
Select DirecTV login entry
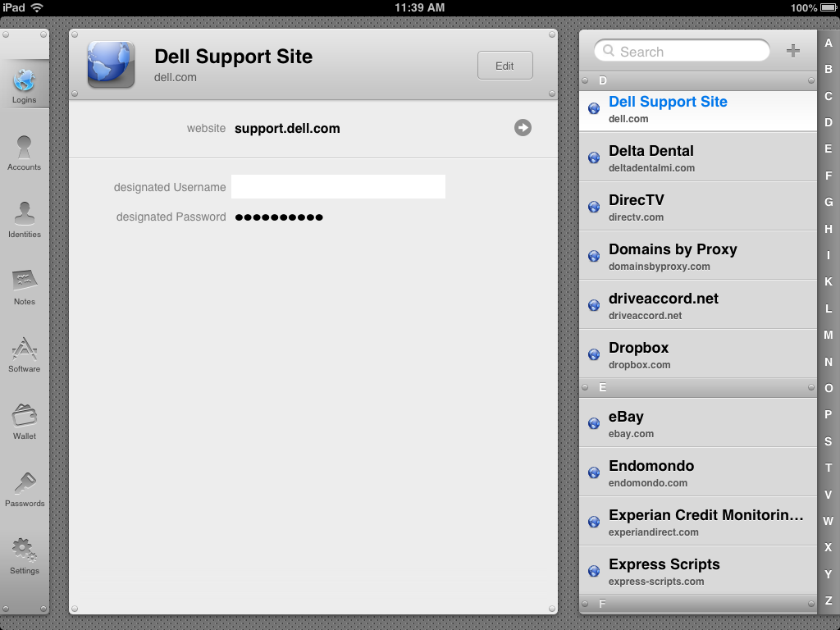(697, 207)
